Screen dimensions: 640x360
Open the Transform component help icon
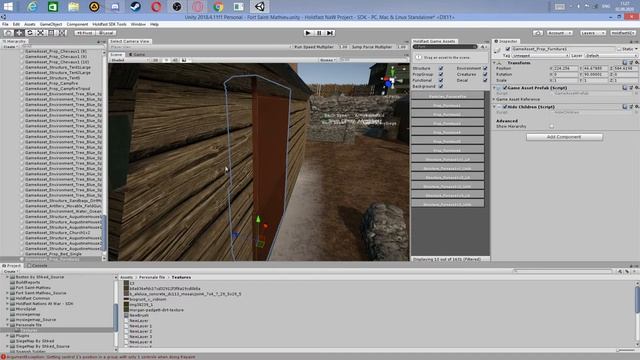point(625,63)
